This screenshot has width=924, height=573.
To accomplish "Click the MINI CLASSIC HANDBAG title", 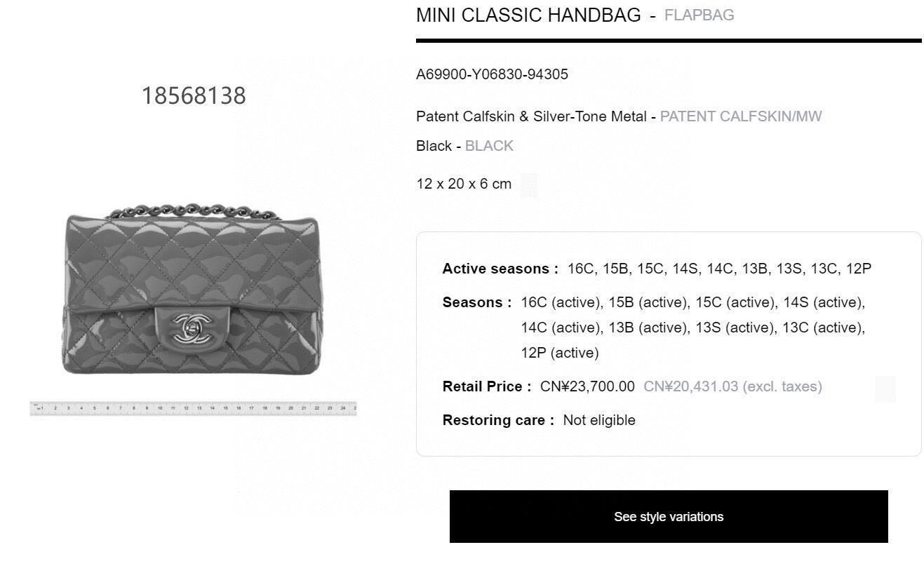I will pyautogui.click(x=528, y=15).
